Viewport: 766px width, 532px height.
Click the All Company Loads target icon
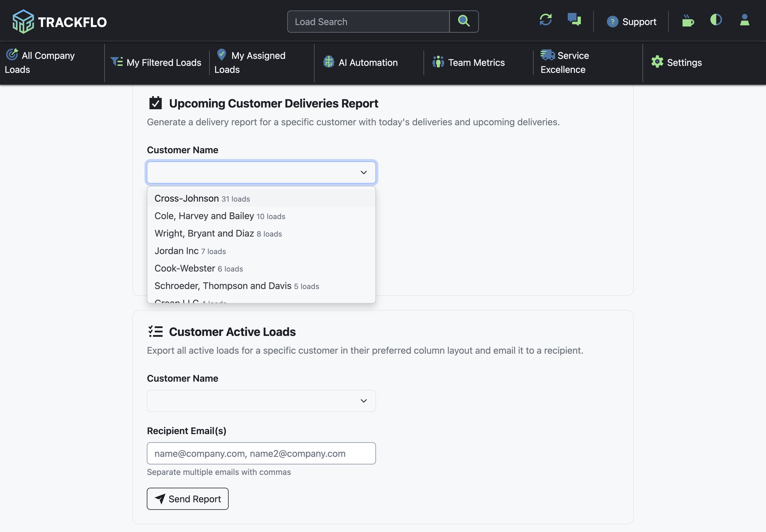pyautogui.click(x=12, y=54)
